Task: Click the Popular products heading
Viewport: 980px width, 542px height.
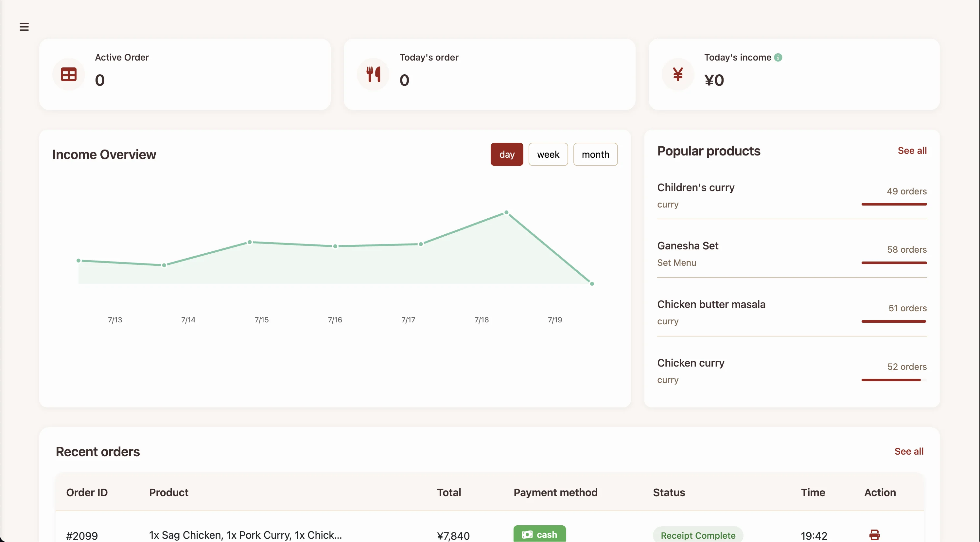Action: pos(709,151)
